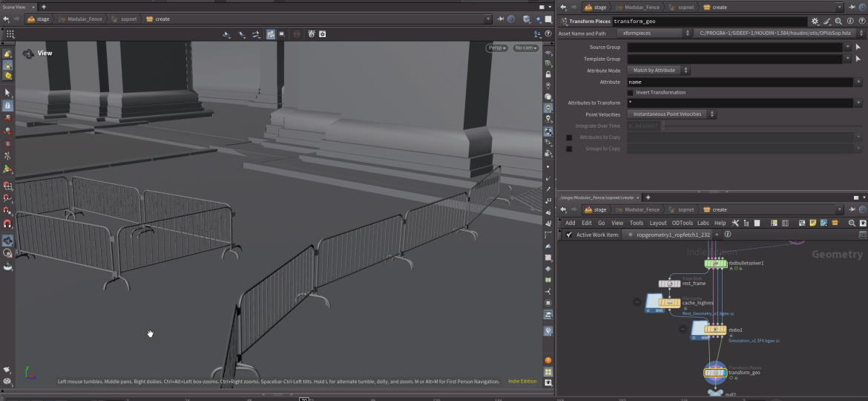Click the wrench tools icon in network editor
Viewport: 868px width, 401px height.
(735, 223)
